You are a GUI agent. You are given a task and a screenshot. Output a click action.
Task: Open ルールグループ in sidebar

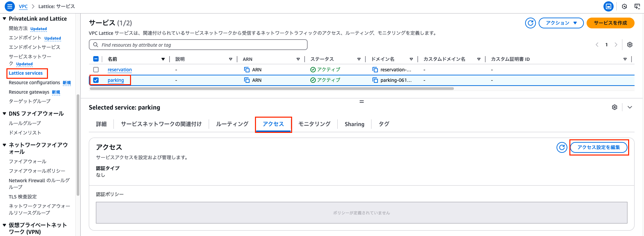point(25,123)
